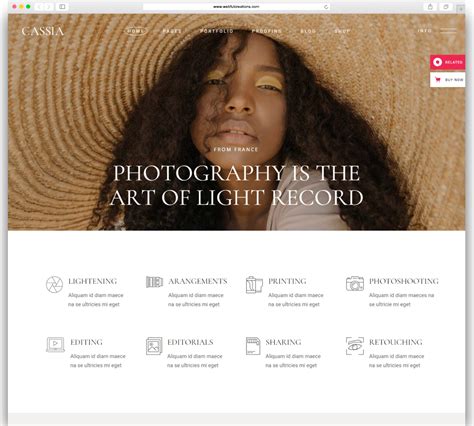Screen dimensions: 474x426
Task: Click the shopping cart icon on Buy Now
Action: tap(438, 80)
